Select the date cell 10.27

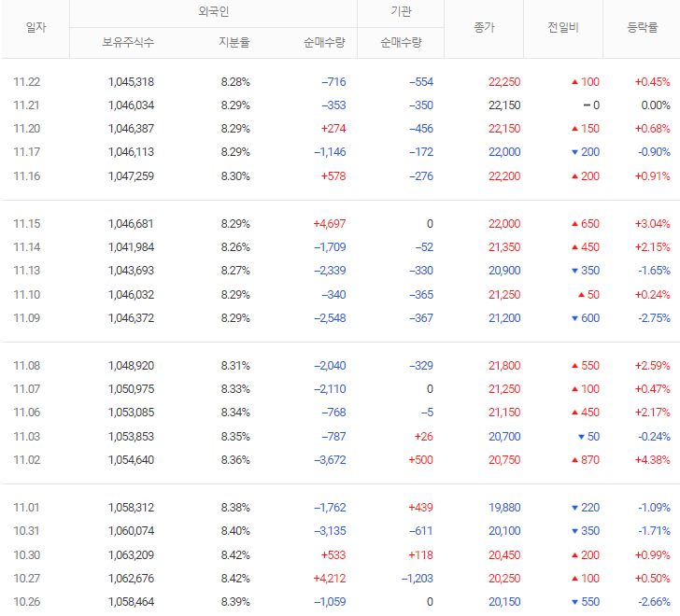(x=27, y=580)
